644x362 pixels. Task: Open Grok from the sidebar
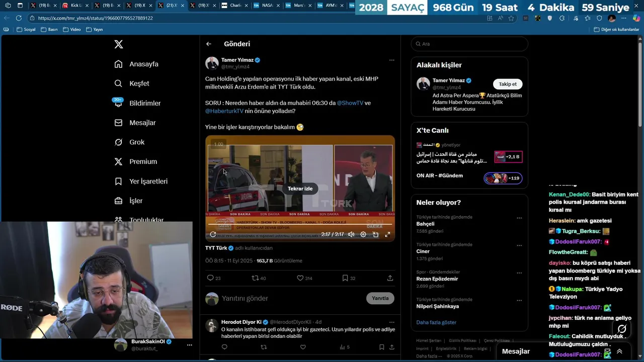(129, 142)
